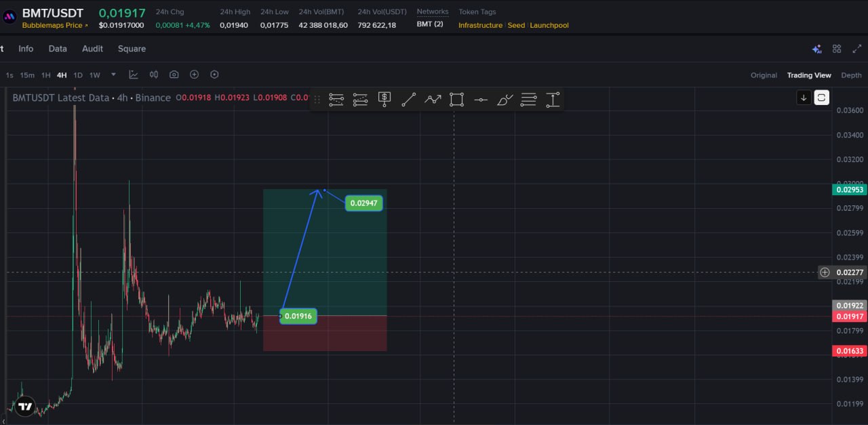This screenshot has width=868, height=425.
Task: Select the 1W timeframe
Action: tap(95, 75)
